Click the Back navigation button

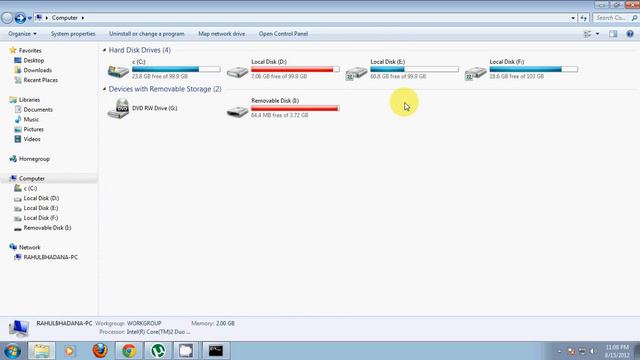tap(7, 18)
